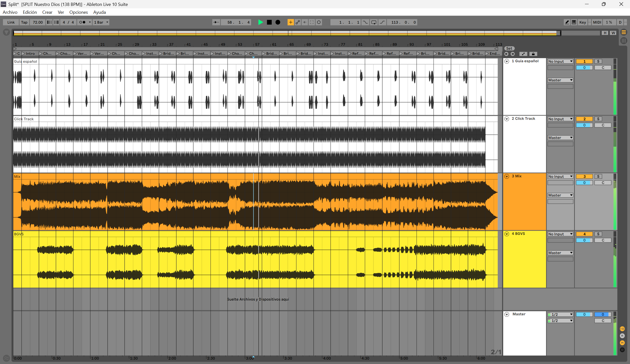Open Guía español No Input dropdown
Image resolution: width=630 pixels, height=364 pixels.
point(560,61)
